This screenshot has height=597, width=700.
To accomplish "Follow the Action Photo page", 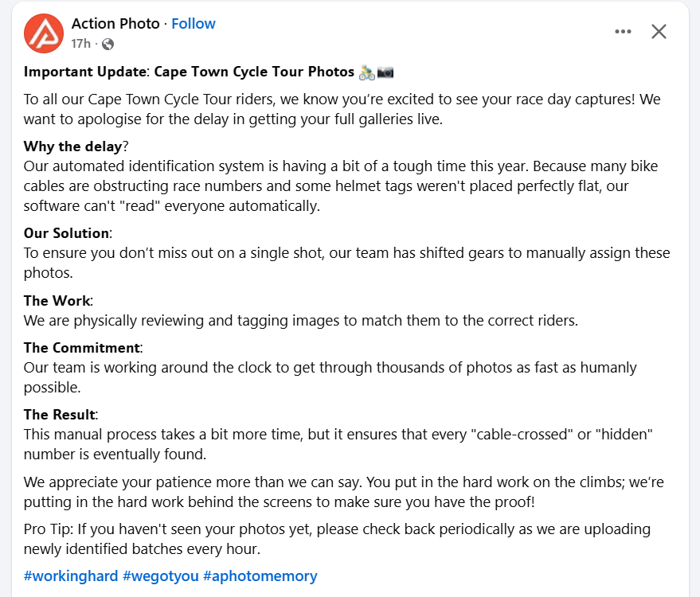I will pyautogui.click(x=194, y=24).
